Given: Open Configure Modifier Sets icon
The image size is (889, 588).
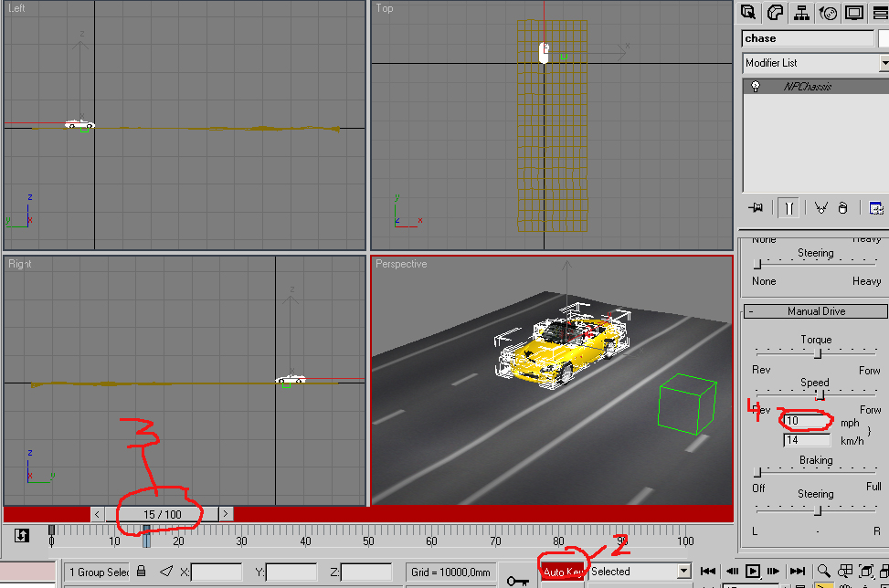Looking at the screenshot, I should click(x=876, y=208).
